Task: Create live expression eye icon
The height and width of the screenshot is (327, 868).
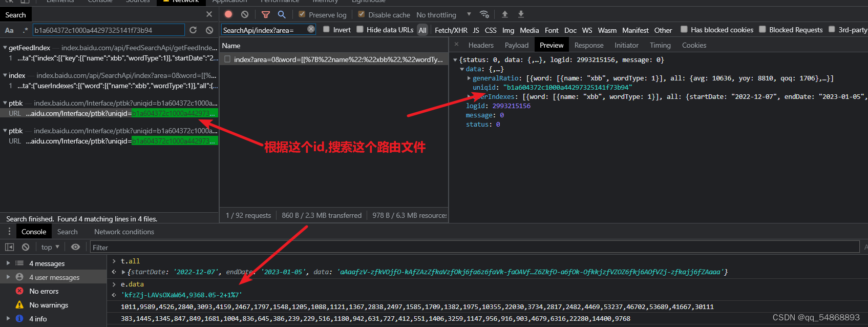Action: tap(76, 247)
